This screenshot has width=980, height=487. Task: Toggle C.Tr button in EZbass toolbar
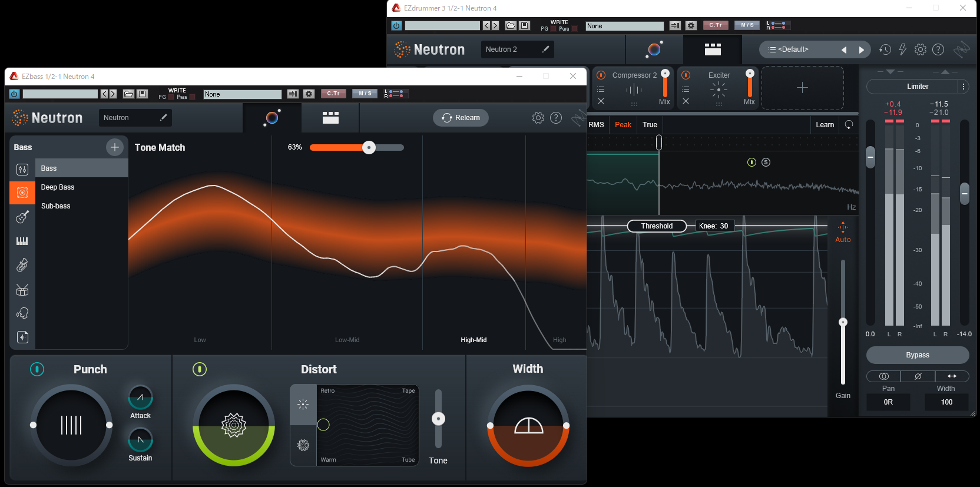(333, 94)
